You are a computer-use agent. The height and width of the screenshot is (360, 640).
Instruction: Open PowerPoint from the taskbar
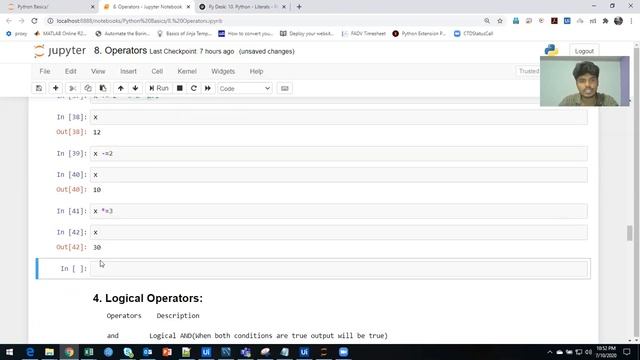pyautogui.click(x=167, y=352)
